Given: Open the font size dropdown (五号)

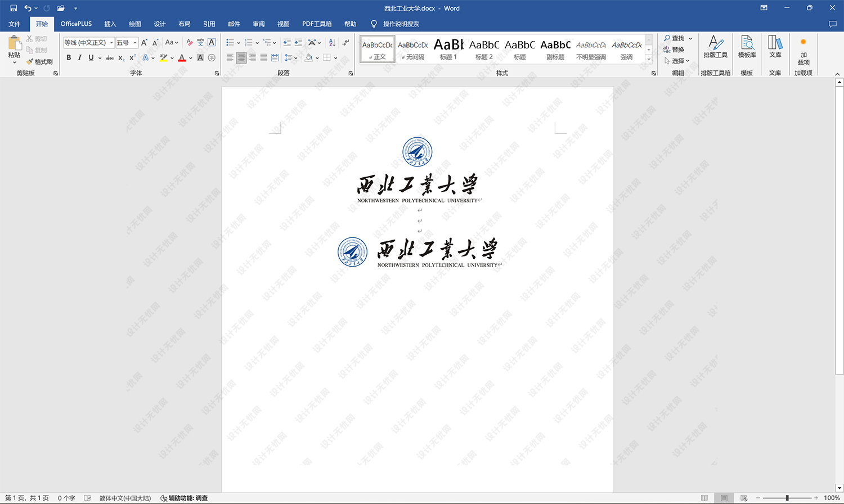Looking at the screenshot, I should click(x=135, y=43).
